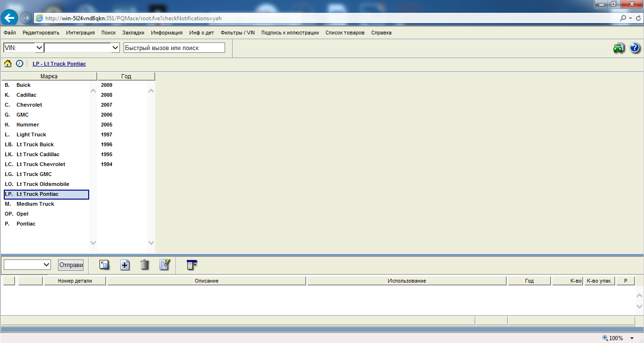Choose year 2007 in the year list

tap(107, 105)
